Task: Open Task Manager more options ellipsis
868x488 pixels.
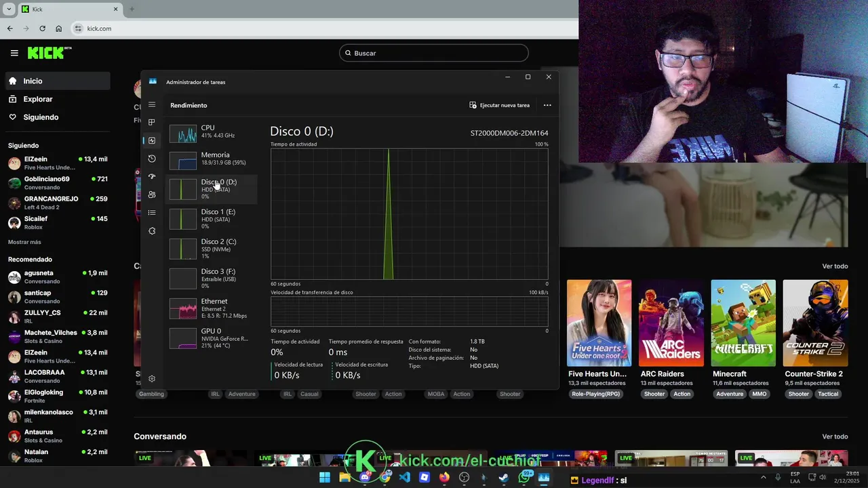Action: pos(547,105)
